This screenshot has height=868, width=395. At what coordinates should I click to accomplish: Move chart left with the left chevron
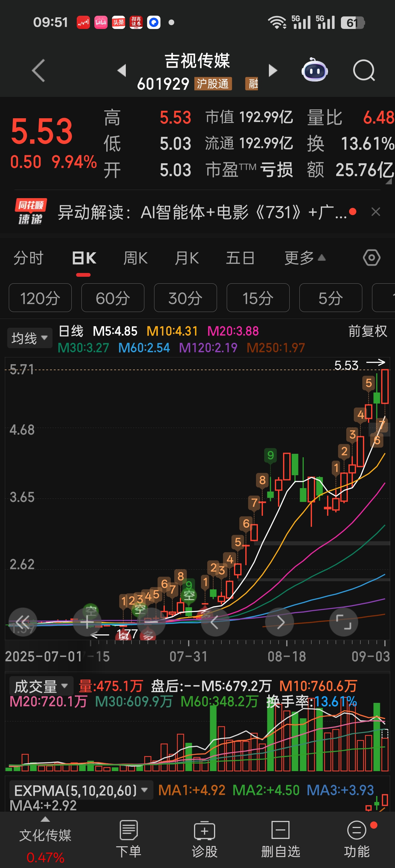(x=215, y=622)
